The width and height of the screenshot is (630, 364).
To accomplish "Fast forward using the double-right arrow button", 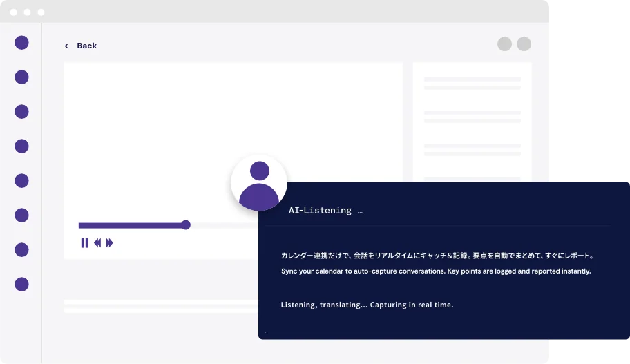I will (x=109, y=242).
